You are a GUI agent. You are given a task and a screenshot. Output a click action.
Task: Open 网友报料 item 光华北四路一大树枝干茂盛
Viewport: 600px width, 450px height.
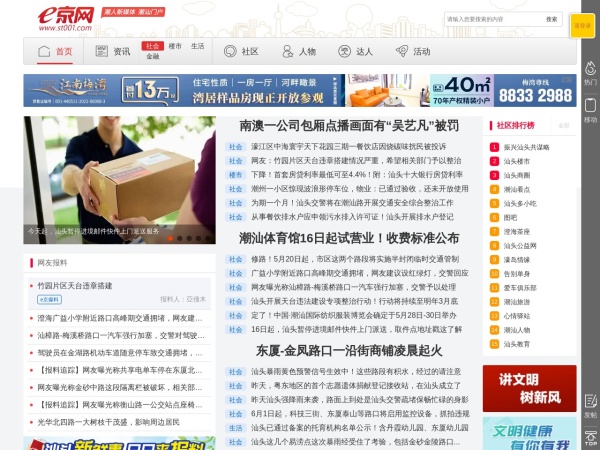coord(108,422)
